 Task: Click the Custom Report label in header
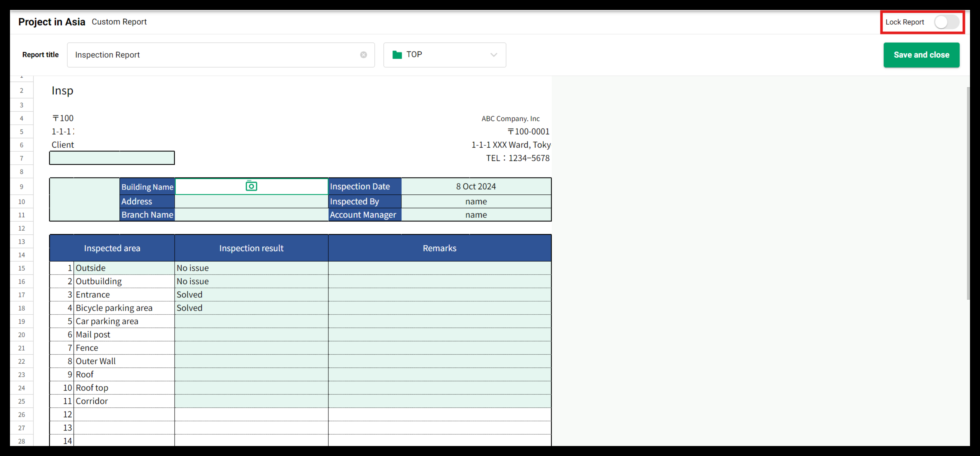119,22
